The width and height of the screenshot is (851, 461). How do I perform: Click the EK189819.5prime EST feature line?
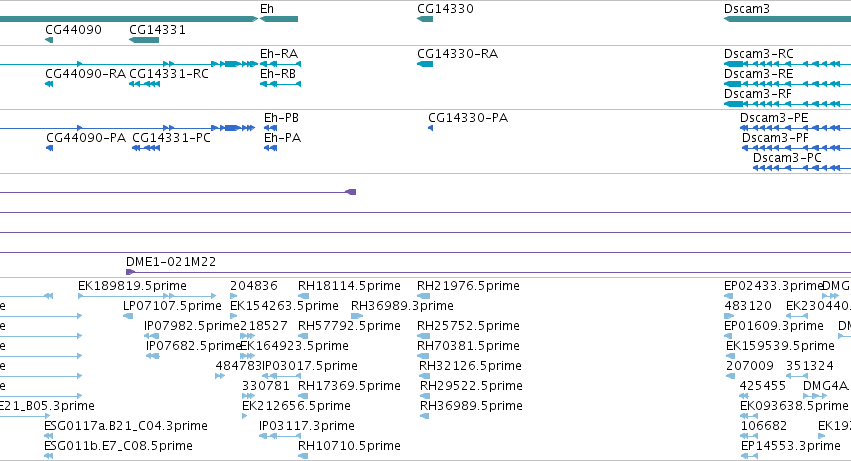147,296
